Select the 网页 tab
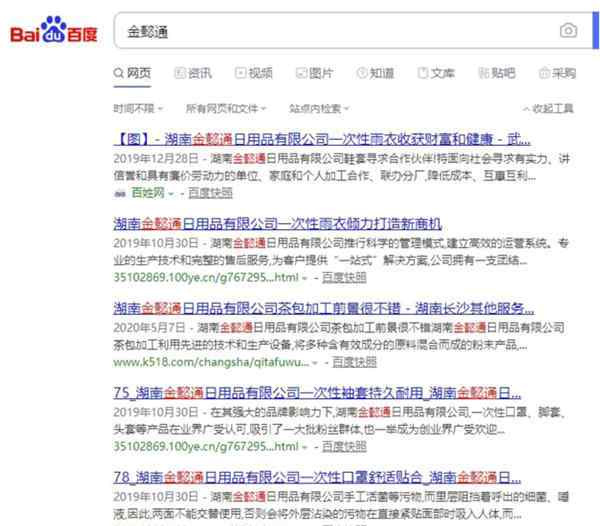This screenshot has height=526, width=600. [132, 73]
